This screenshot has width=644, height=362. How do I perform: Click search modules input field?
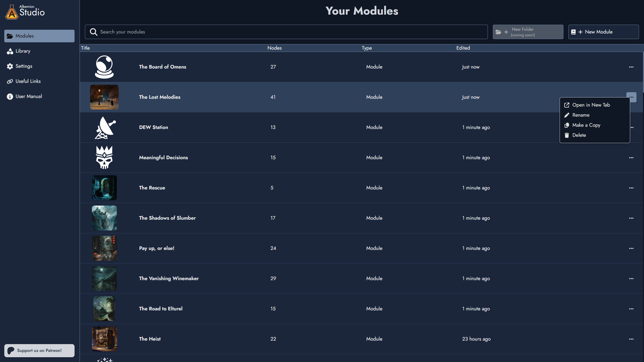(286, 31)
